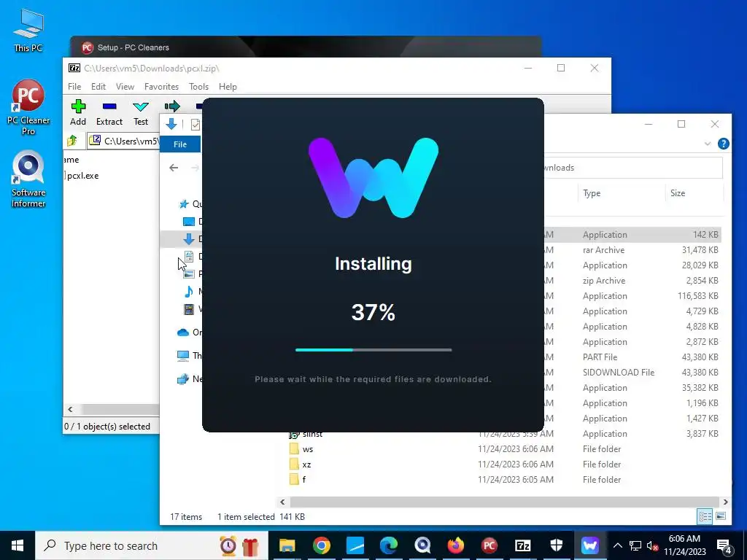The image size is (747, 560).
Task: Click the 7-Zip address path field
Action: point(124,141)
